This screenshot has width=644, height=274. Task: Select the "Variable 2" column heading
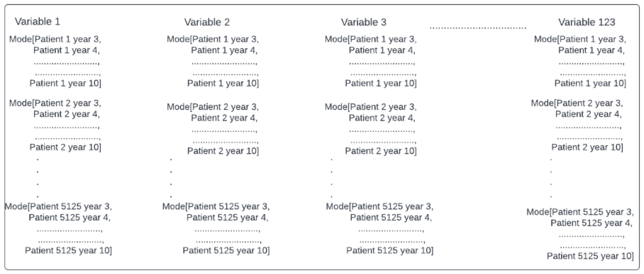point(207,22)
